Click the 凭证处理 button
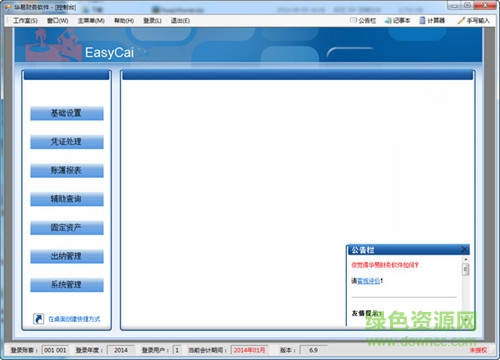500x360 pixels. pyautogui.click(x=67, y=142)
